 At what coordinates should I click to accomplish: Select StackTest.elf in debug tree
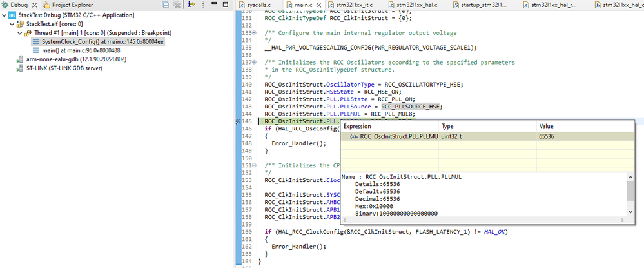tap(55, 25)
